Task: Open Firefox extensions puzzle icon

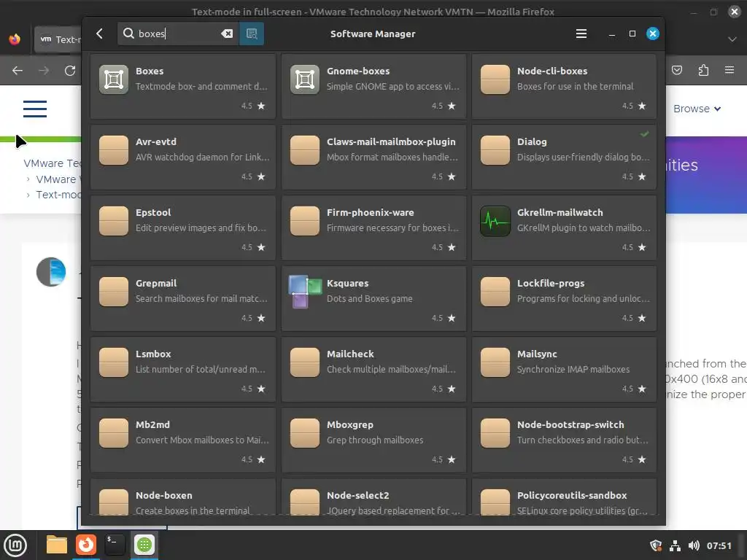Action: [x=703, y=71]
